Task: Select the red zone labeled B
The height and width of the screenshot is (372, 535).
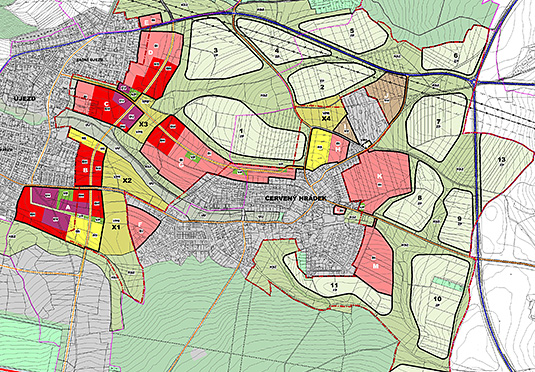Action: (x=88, y=167)
